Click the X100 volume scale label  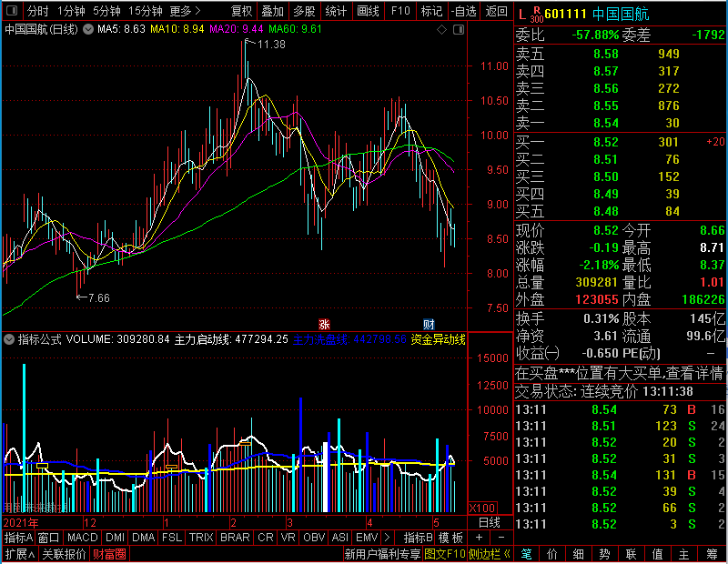[482, 508]
